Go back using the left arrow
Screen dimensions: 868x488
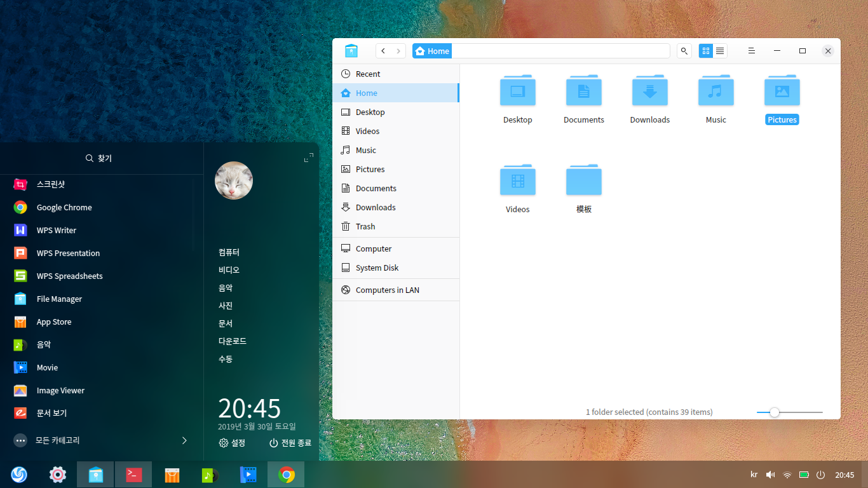click(383, 51)
